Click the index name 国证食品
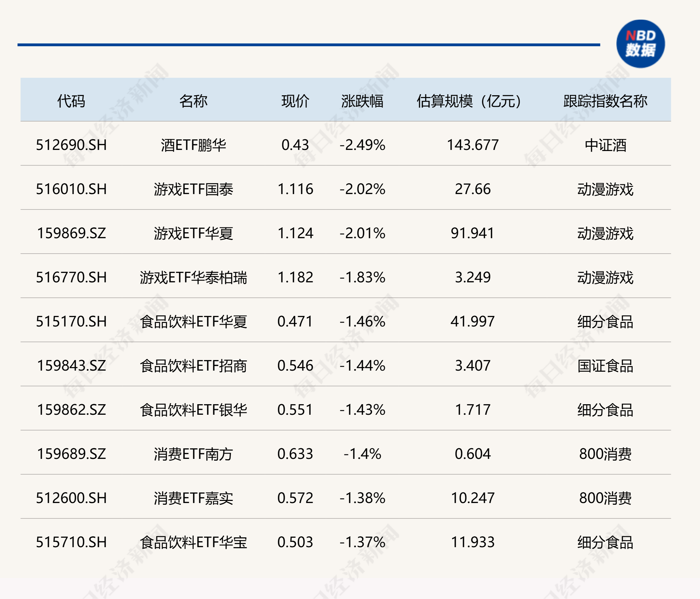The width and height of the screenshot is (700, 599). (x=605, y=366)
